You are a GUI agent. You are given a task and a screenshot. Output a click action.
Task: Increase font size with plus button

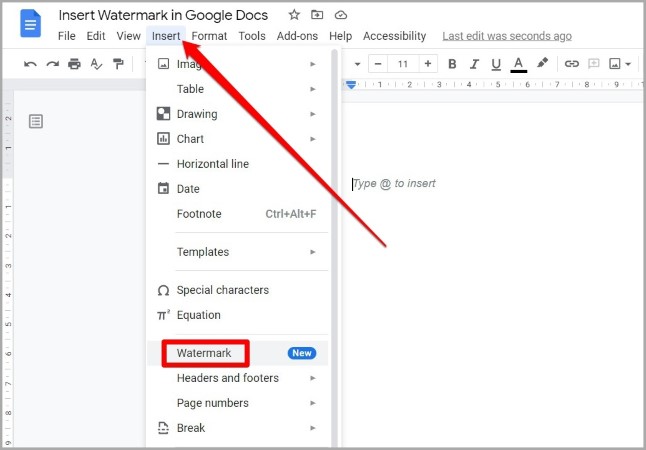point(428,64)
